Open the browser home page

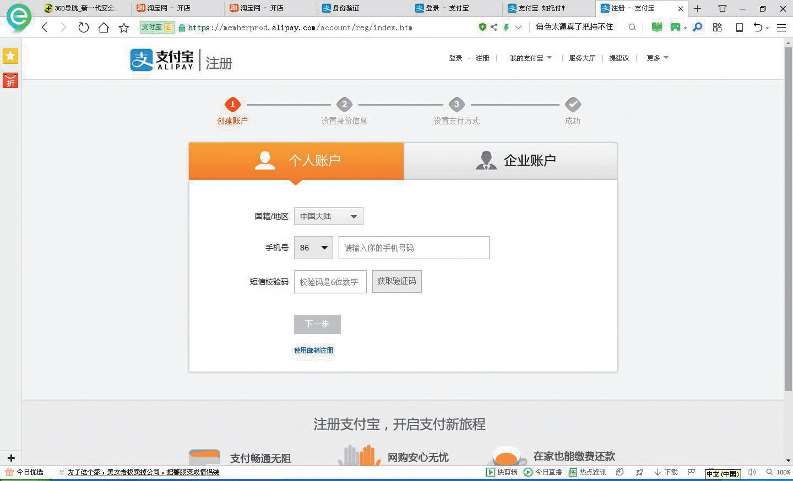pos(103,27)
